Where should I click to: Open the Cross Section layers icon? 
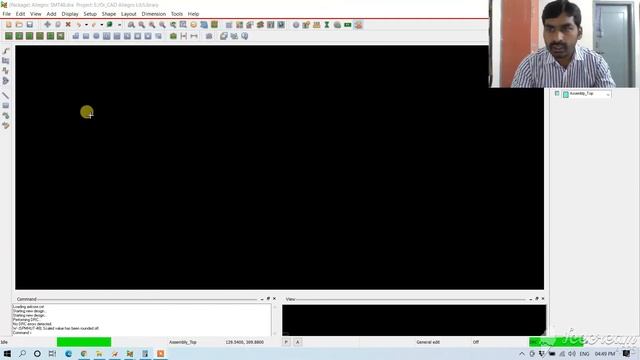[x=260, y=25]
